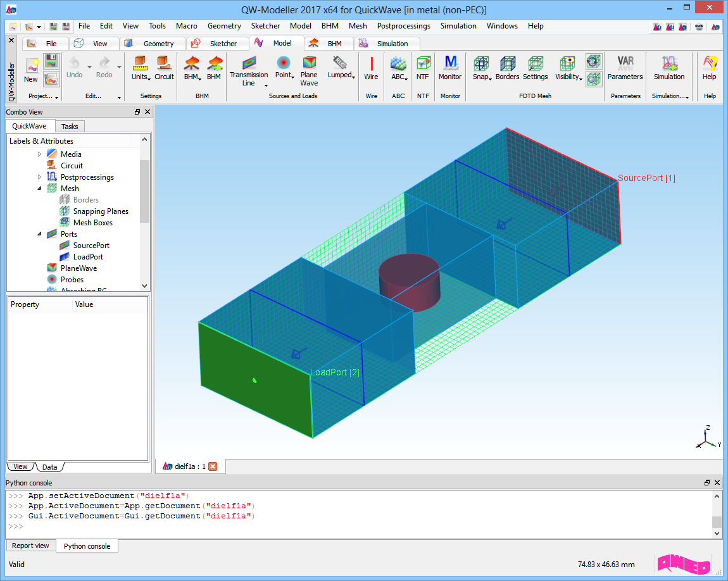Switch to the Report view tab
This screenshot has height=581, width=728.
30,546
